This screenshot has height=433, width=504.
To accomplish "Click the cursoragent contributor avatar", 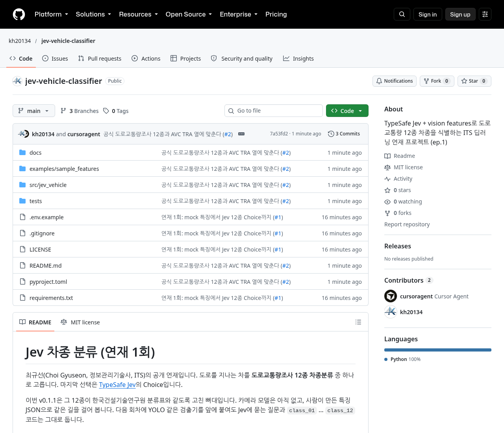I will 391,296.
